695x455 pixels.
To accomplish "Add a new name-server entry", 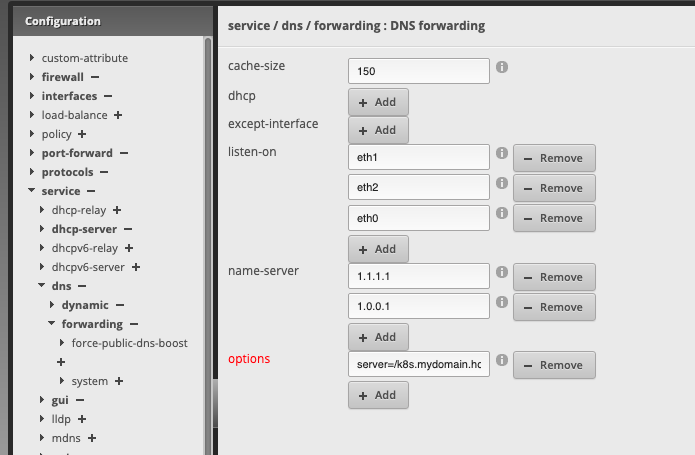I will [378, 337].
